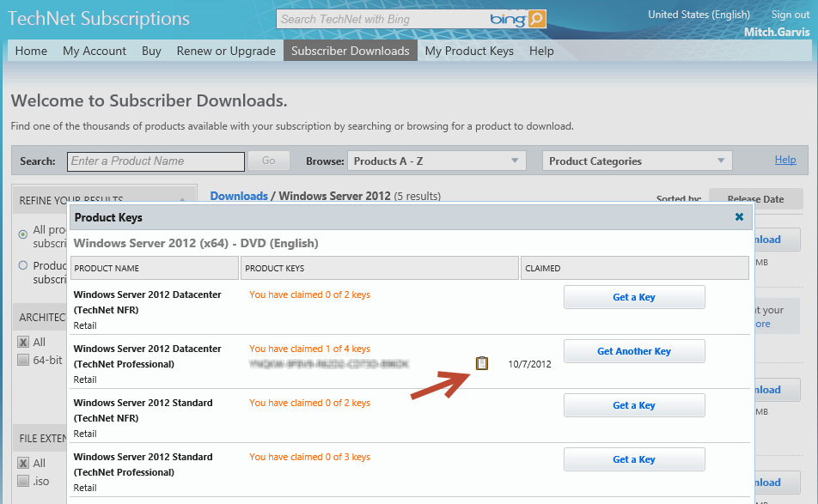This screenshot has height=504, width=818.
Task: Click the Enter a Product Name field
Action: 155,161
